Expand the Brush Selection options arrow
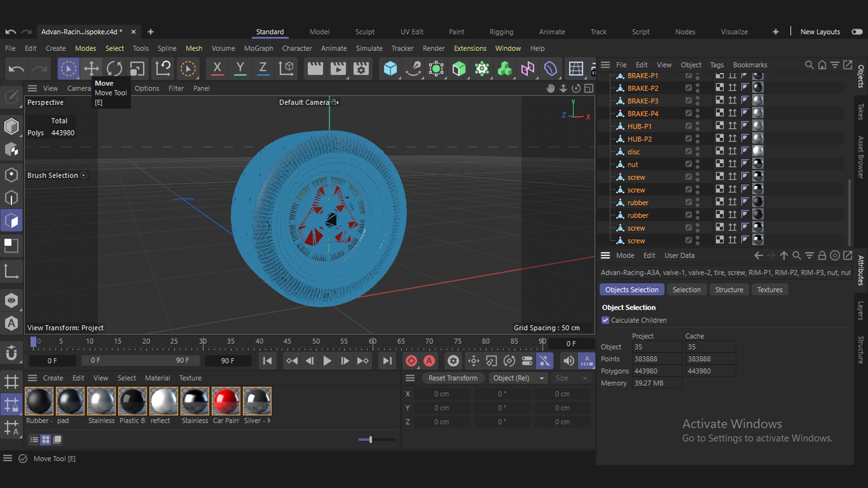 (84, 175)
